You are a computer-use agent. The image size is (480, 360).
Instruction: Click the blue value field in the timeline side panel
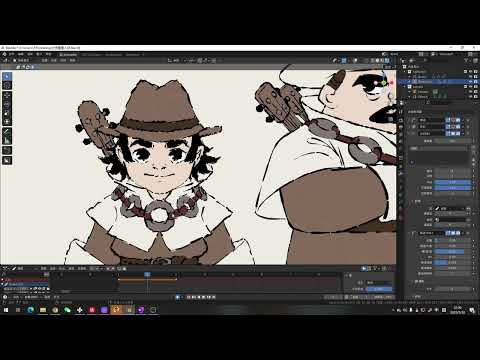379,289
